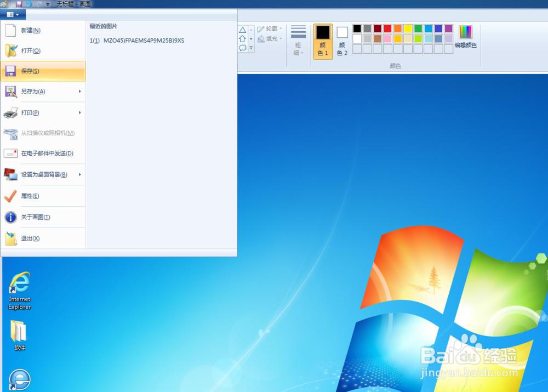Screen dimensions: 548x392
Task: Choose Send in email (在电子邮件中发送)
Action: pos(43,154)
